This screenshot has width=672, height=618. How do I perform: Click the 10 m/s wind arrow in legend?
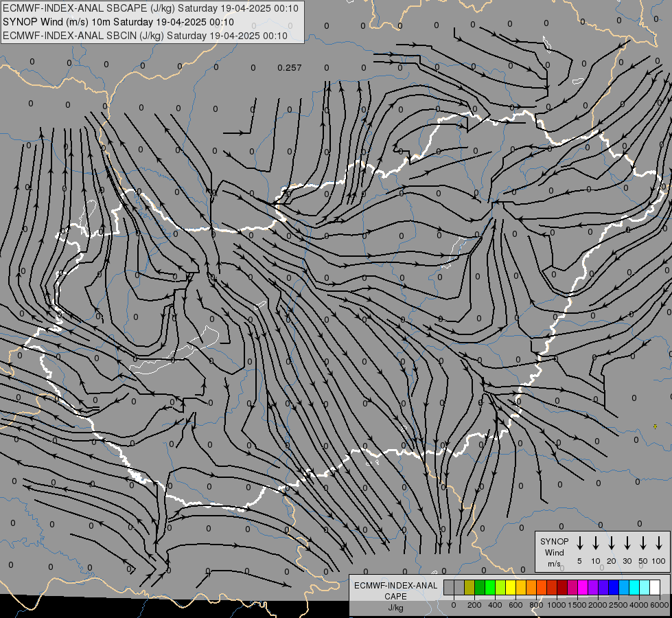point(596,543)
